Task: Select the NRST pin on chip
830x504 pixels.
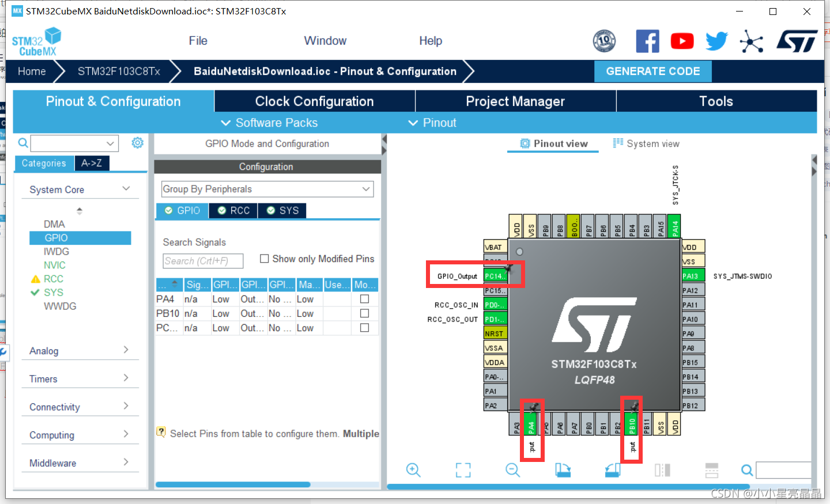Action: coord(495,334)
